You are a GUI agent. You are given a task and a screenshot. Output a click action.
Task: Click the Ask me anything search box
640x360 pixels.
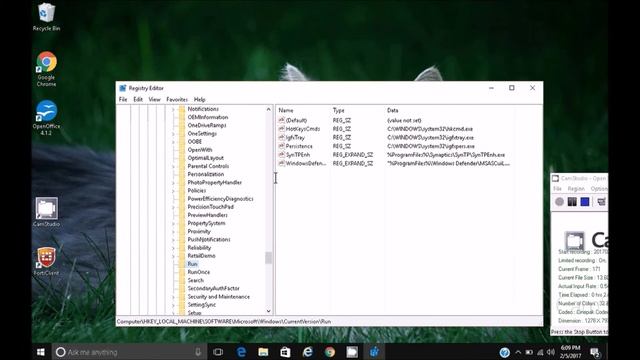130,352
